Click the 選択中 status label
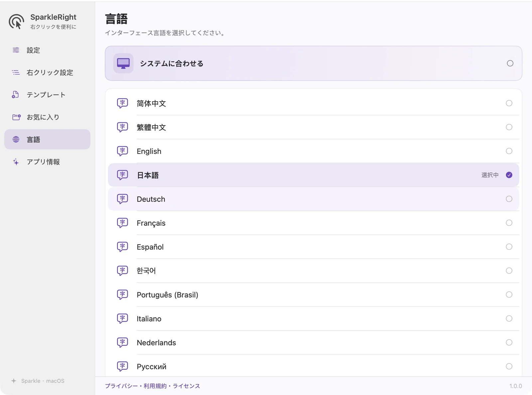This screenshot has height=395, width=532. point(490,175)
